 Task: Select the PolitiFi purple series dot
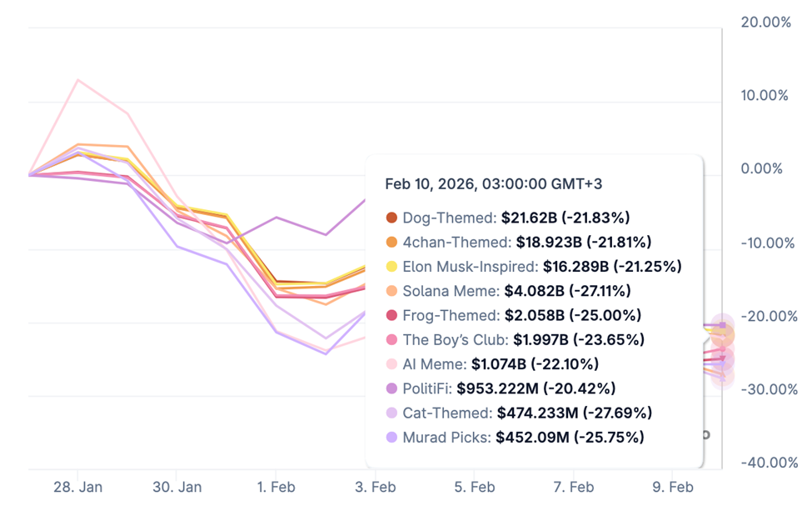391,388
